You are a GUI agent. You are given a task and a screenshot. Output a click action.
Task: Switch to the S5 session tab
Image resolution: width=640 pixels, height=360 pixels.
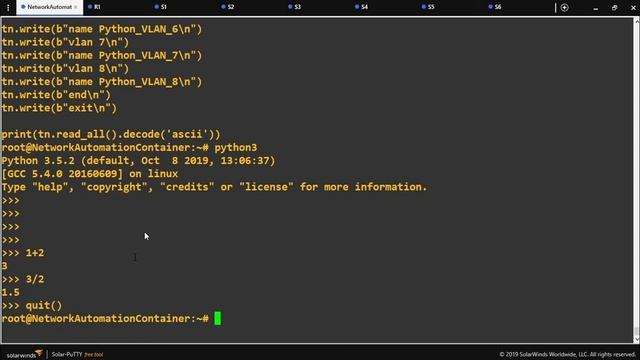pos(428,7)
